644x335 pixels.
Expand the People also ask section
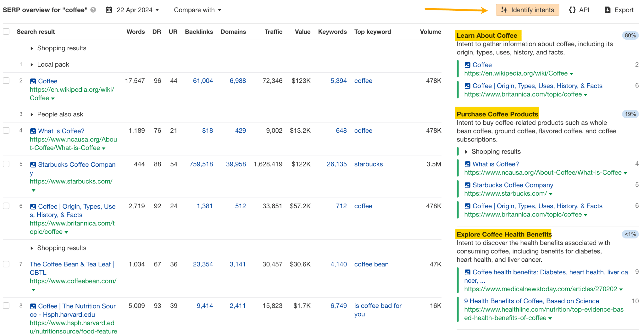32,114
